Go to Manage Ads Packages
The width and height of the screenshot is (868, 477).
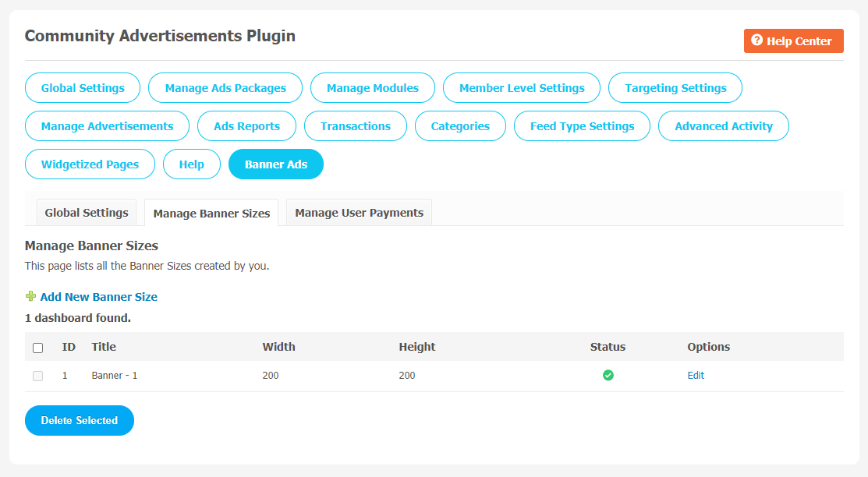click(x=225, y=88)
